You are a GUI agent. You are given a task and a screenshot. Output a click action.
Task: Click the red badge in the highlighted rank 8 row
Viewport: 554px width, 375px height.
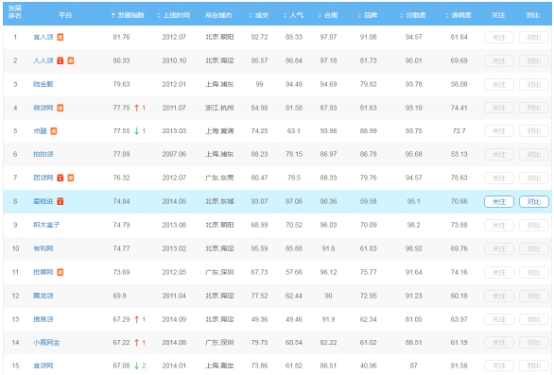coord(60,201)
